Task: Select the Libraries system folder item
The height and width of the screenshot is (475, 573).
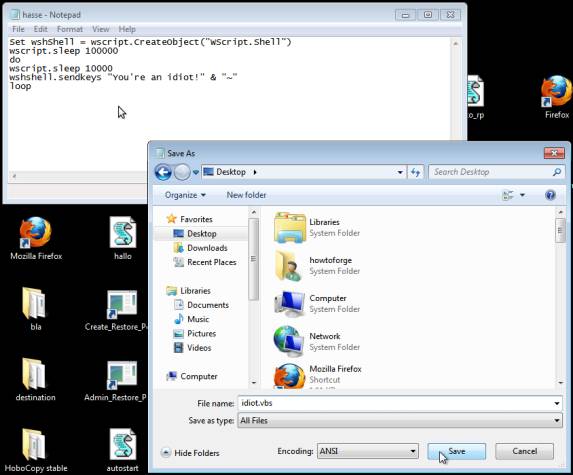Action: [x=317, y=228]
